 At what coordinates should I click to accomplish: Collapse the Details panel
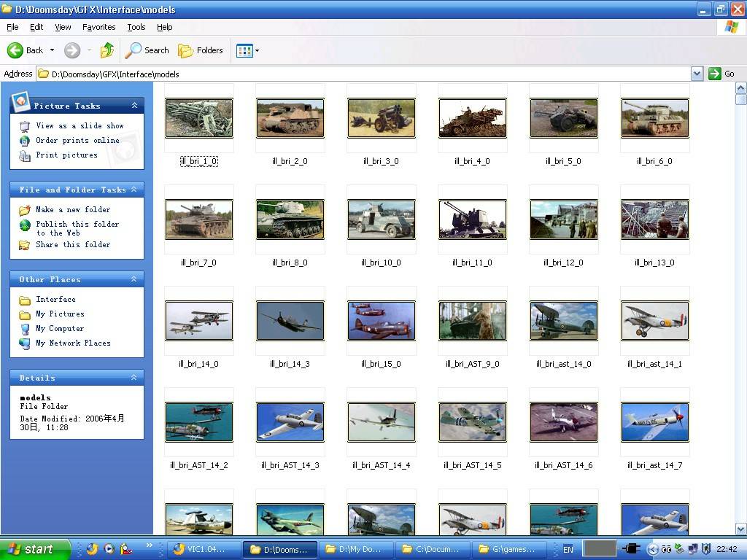pos(134,378)
